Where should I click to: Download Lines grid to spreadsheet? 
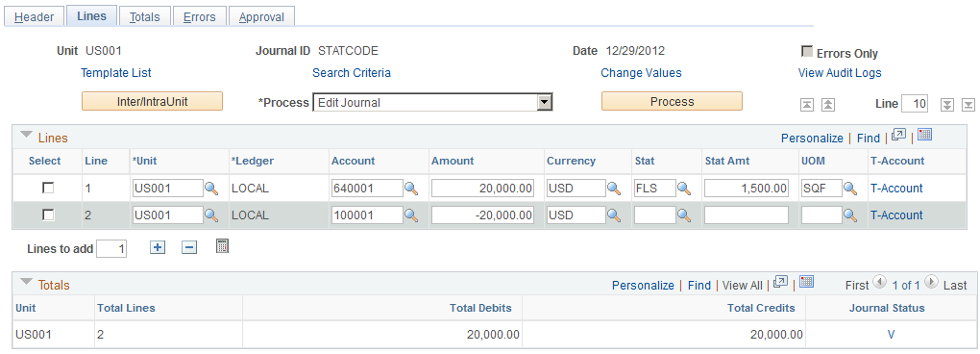click(925, 135)
